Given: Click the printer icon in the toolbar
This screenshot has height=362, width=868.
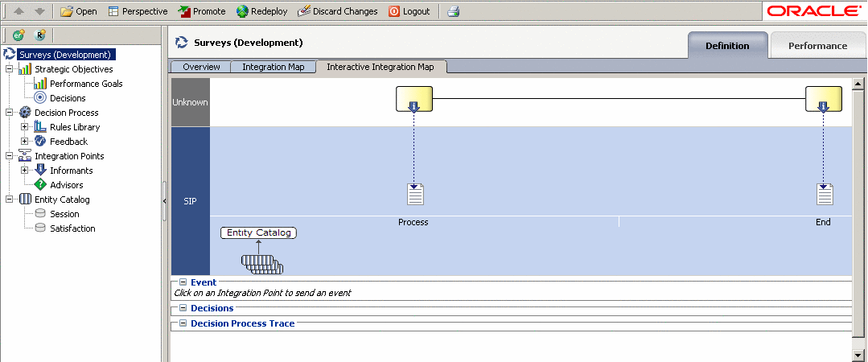Looking at the screenshot, I should pos(453,11).
